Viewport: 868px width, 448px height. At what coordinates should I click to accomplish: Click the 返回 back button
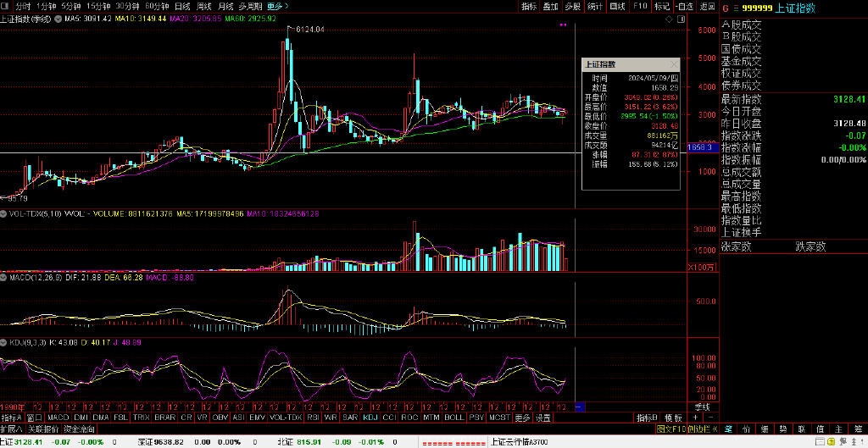click(x=707, y=7)
